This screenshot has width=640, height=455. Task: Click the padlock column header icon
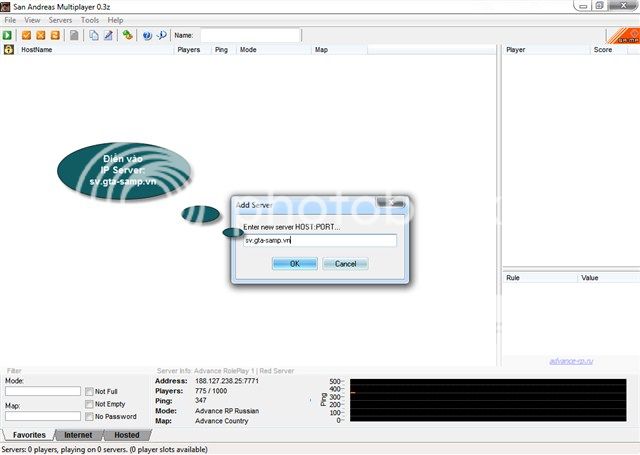point(8,49)
